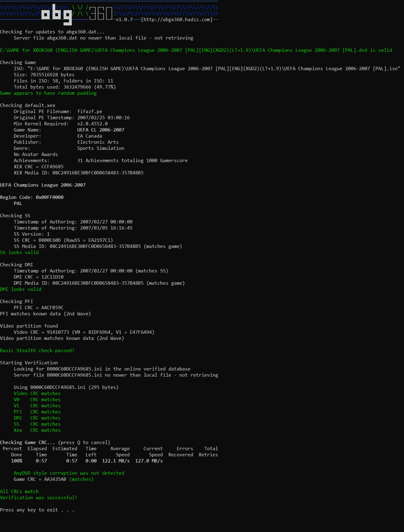The height and width of the screenshot is (532, 404).
Task: Click green 'Basic Stealth check passed!' message
Action: (37, 351)
